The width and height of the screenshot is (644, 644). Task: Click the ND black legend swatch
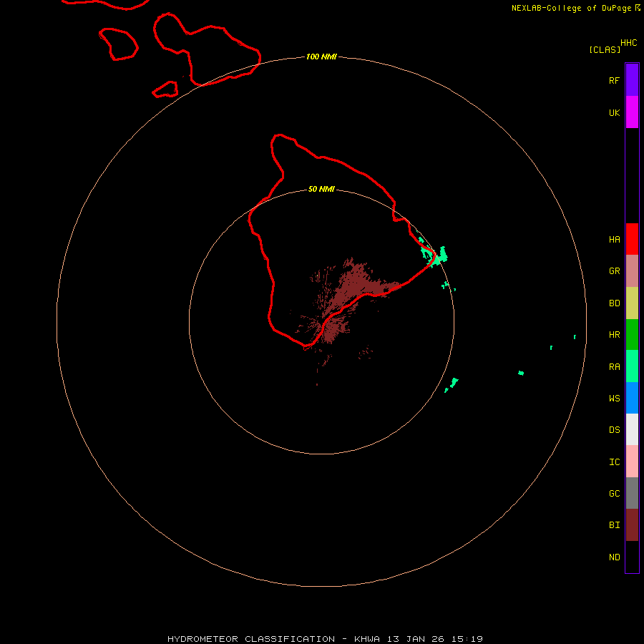tap(632, 557)
